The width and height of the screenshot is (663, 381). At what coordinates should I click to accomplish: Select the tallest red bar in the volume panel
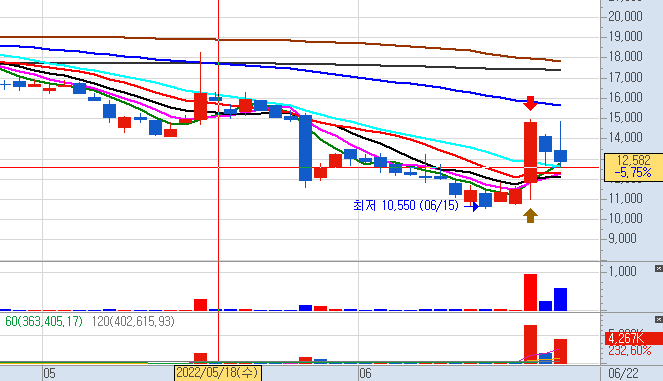(530, 293)
